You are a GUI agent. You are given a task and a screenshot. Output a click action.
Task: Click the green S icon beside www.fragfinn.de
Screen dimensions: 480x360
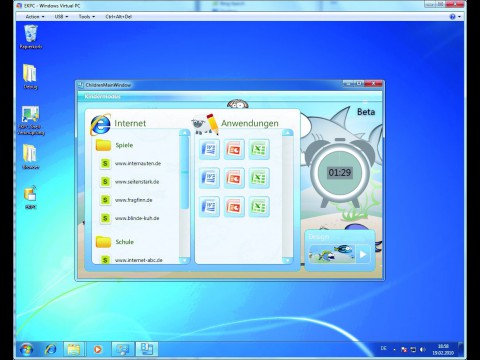[105, 200]
